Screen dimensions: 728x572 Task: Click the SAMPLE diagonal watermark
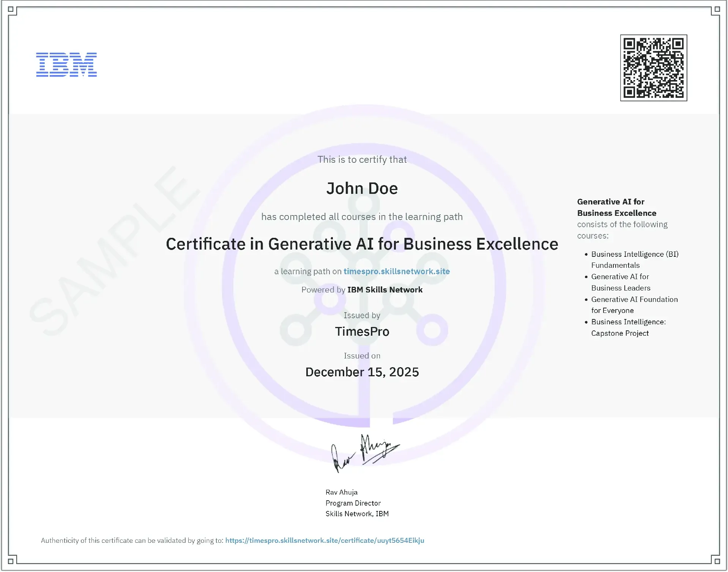[x=114, y=250]
